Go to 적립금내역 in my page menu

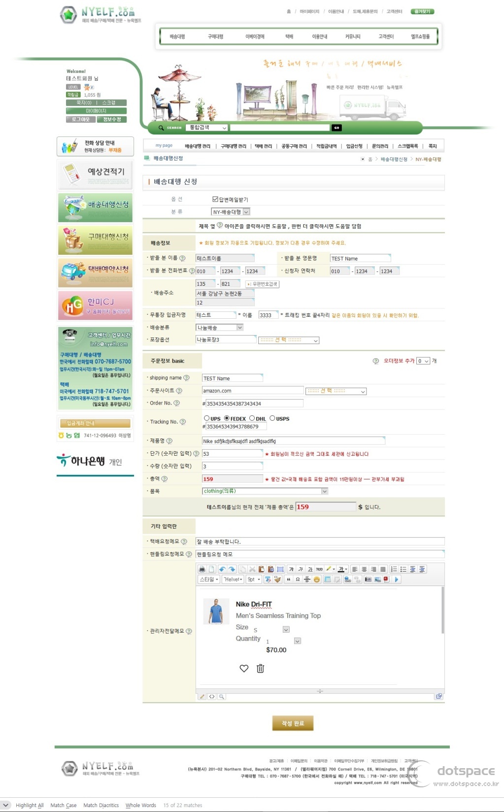(x=326, y=146)
